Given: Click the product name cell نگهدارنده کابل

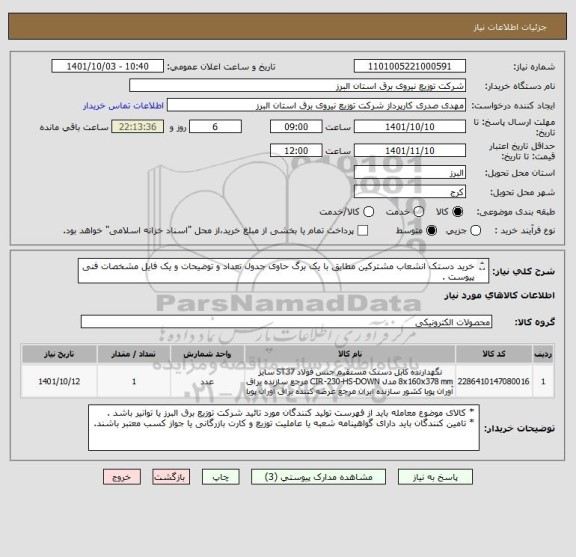Looking at the screenshot, I should coord(350,382).
